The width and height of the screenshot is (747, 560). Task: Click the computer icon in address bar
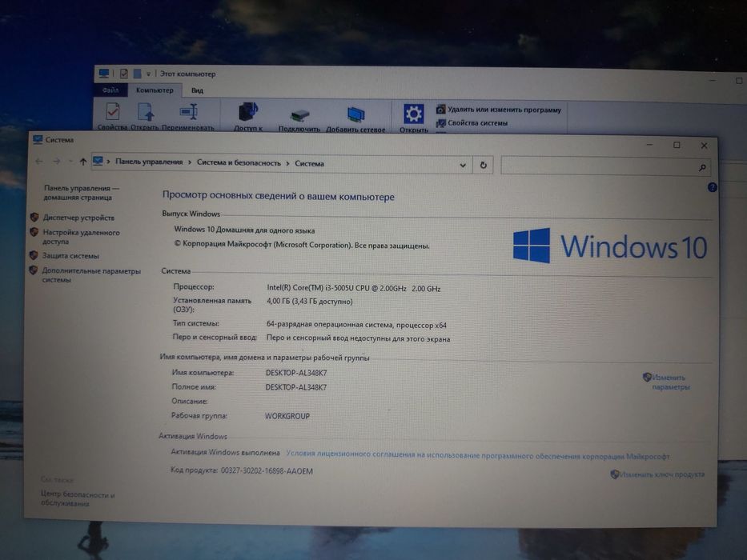tap(98, 161)
